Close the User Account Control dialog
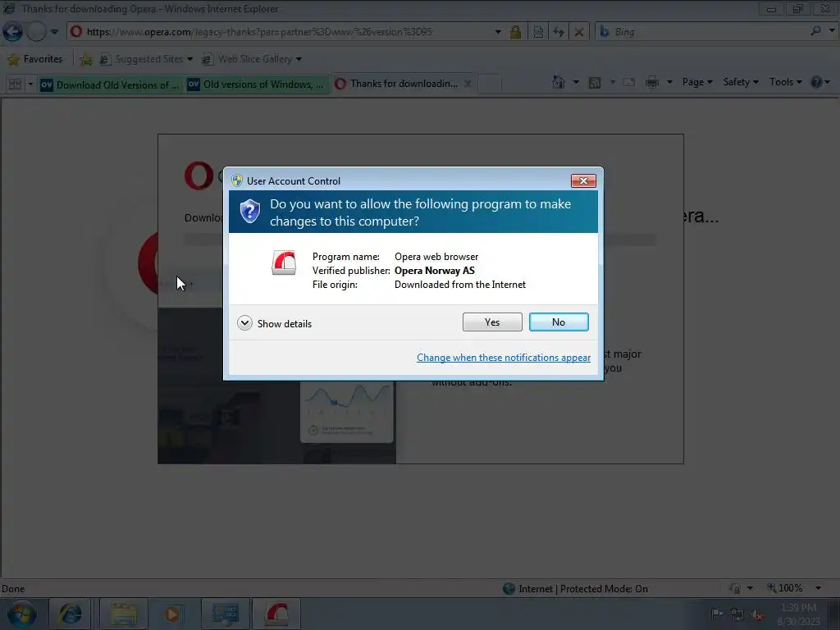This screenshot has height=630, width=840. click(x=583, y=180)
